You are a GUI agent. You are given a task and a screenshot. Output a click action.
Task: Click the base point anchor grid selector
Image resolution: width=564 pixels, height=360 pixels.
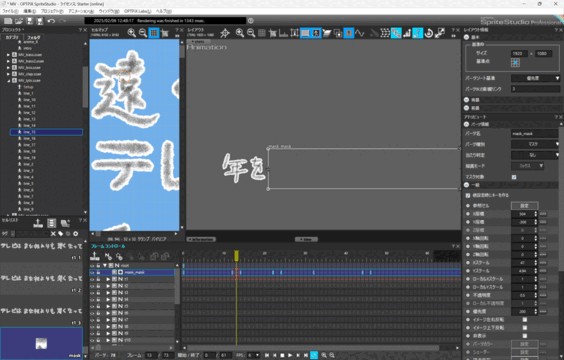515,63
